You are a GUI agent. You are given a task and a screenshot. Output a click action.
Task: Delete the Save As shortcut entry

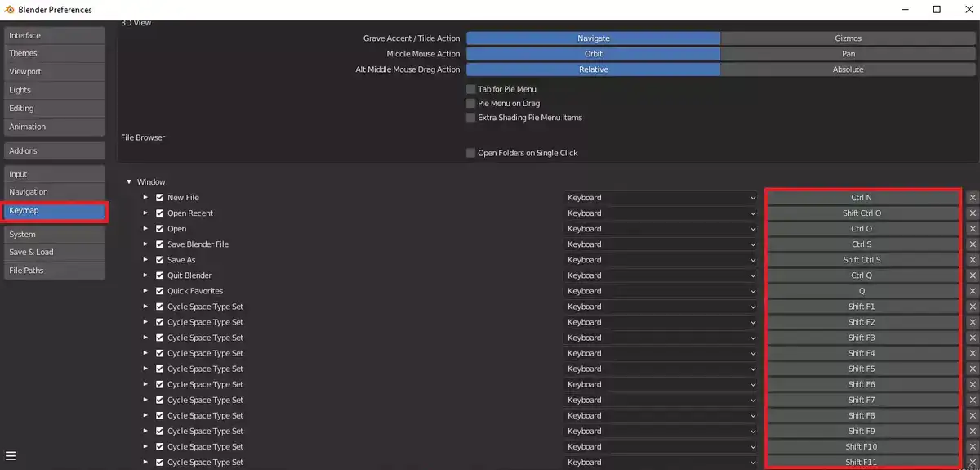[x=972, y=260]
